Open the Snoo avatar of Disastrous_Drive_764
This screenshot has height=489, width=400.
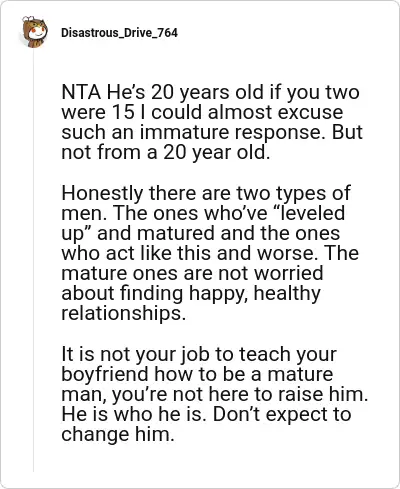point(34,32)
